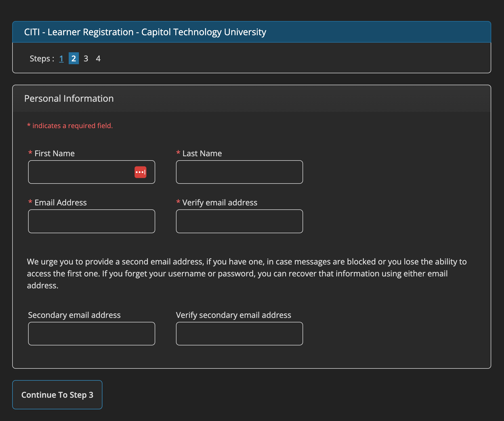The width and height of the screenshot is (504, 421).
Task: Click step number 4 in Steps
Action: (98, 59)
